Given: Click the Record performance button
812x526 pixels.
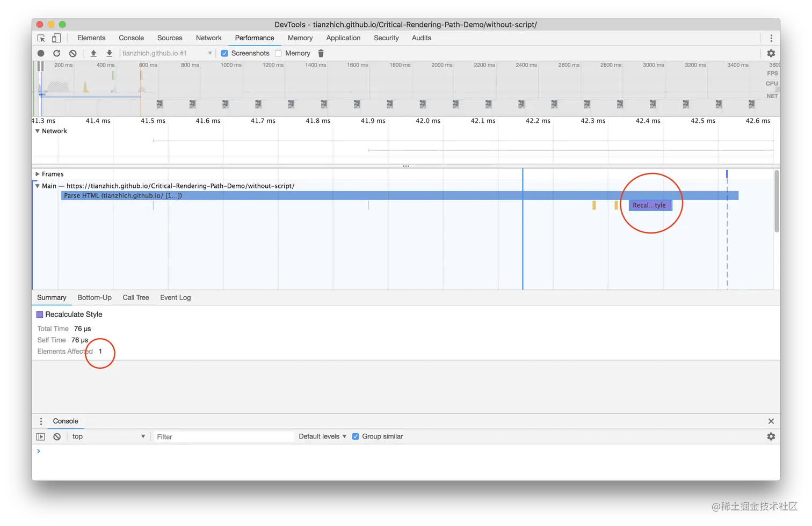Looking at the screenshot, I should click(x=41, y=53).
